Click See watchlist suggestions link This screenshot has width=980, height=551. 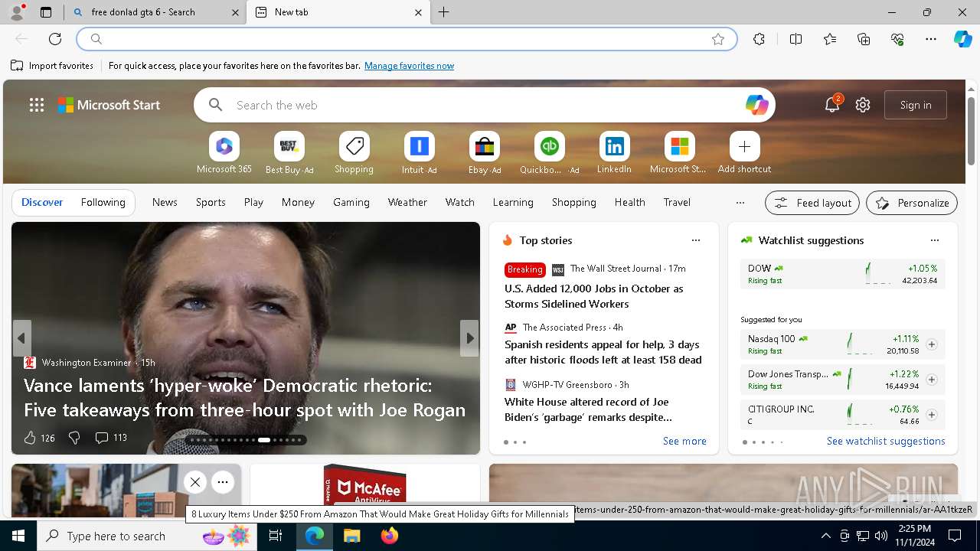pos(886,441)
